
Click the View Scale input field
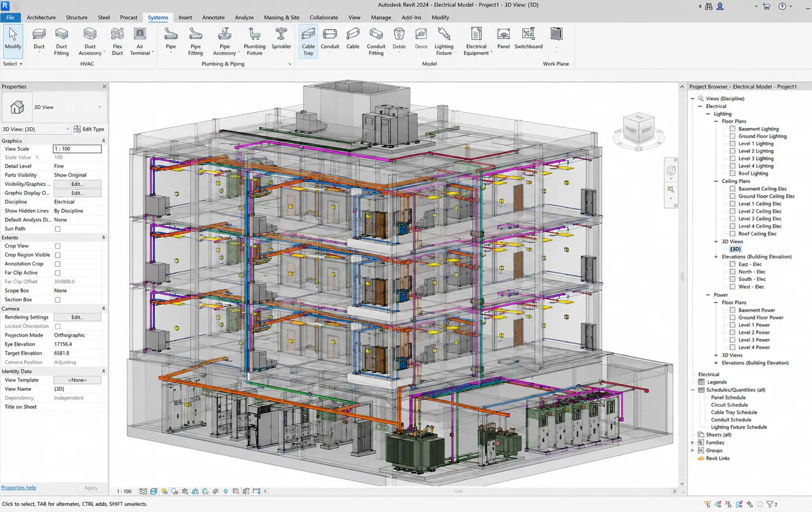tap(78, 149)
